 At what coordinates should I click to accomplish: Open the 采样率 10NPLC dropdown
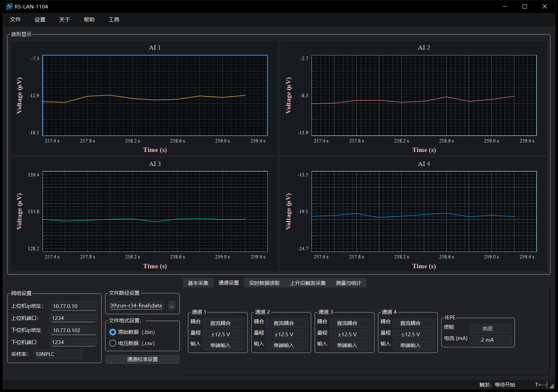click(x=58, y=354)
